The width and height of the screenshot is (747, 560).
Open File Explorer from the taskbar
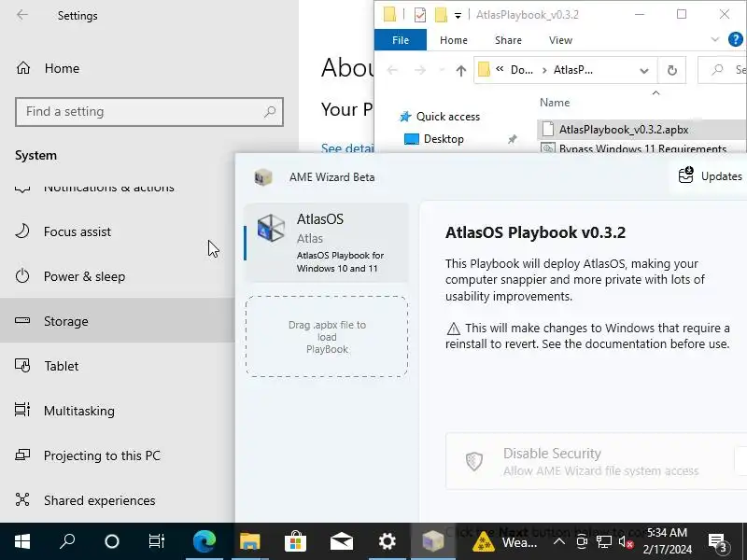249,541
